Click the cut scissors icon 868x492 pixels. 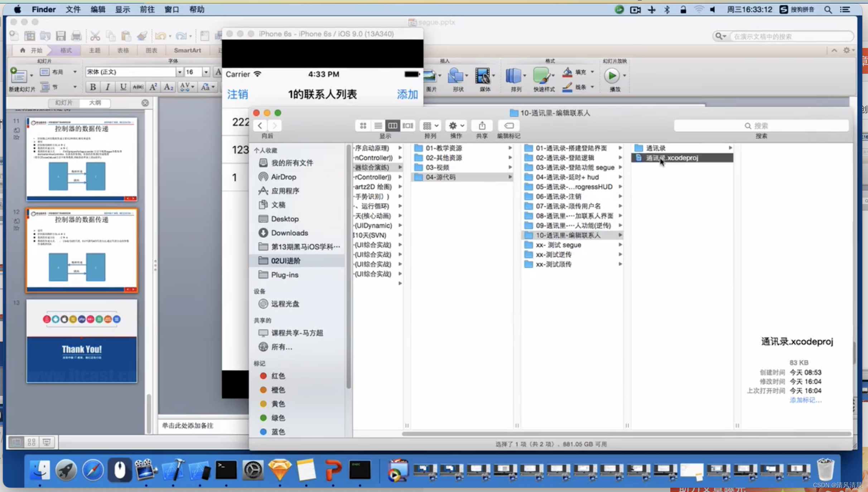(95, 36)
